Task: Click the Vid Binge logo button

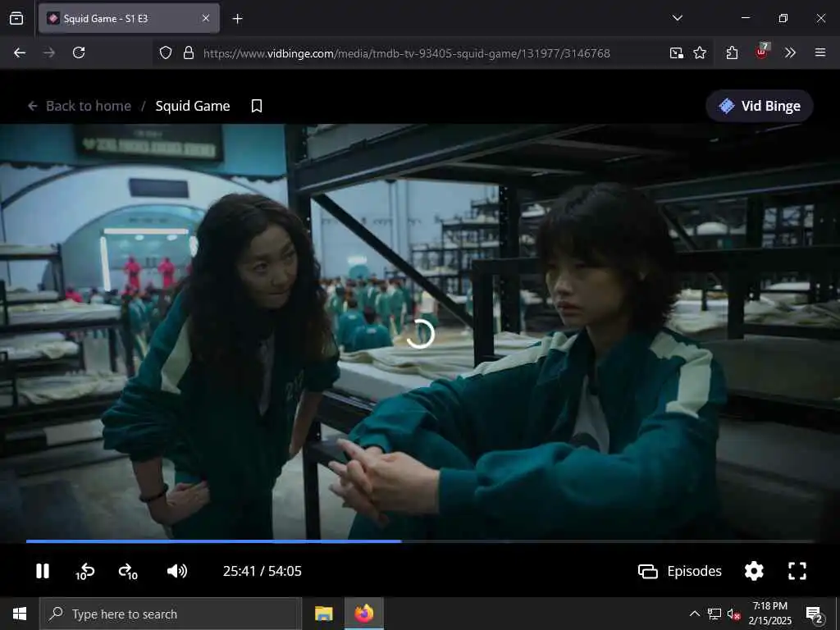Action: (759, 106)
